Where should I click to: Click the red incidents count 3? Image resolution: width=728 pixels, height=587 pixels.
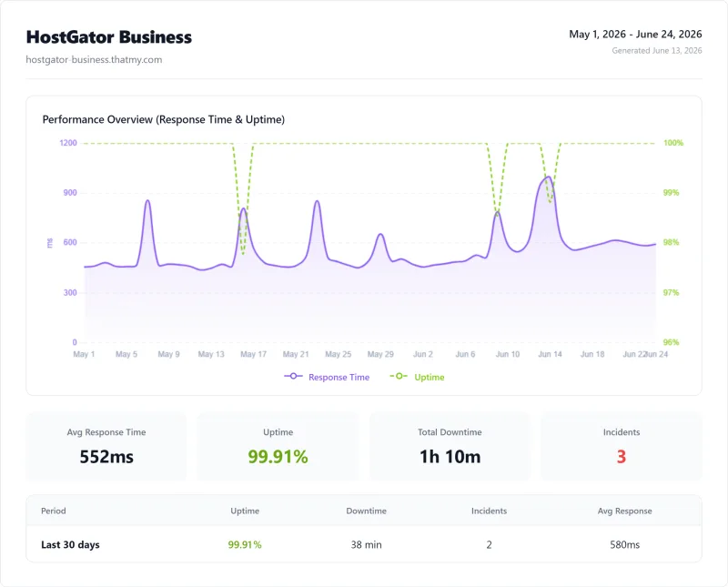[622, 457]
